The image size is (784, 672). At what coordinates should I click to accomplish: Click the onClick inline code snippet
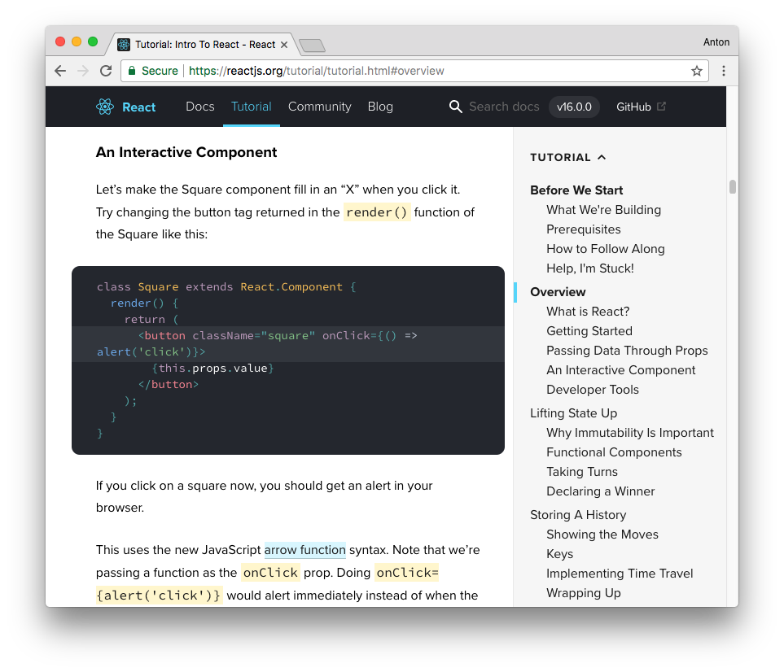click(x=270, y=572)
